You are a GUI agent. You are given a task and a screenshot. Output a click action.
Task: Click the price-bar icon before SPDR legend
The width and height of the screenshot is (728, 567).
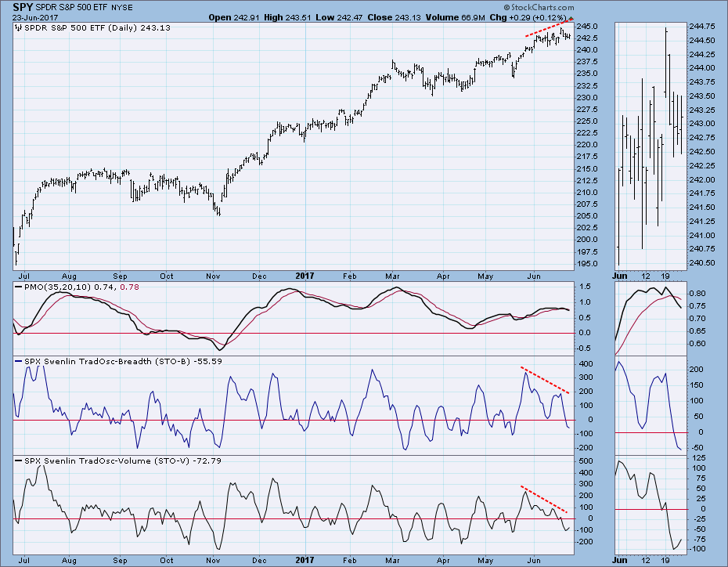point(19,28)
